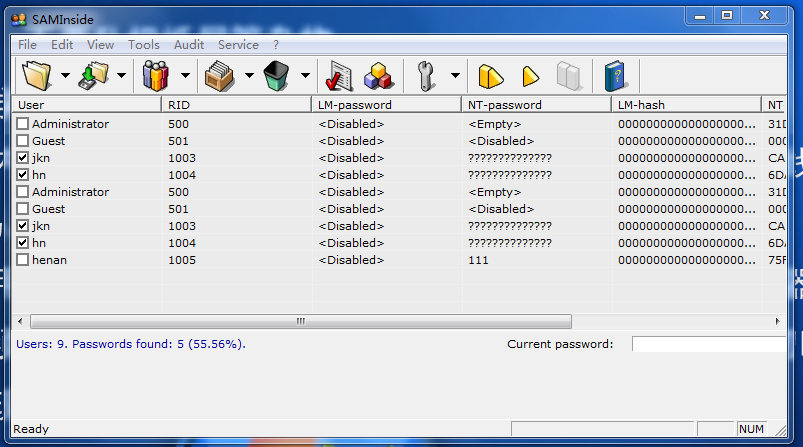This screenshot has height=447, width=803.
Task: Open help with the blue book icon
Action: (x=615, y=76)
